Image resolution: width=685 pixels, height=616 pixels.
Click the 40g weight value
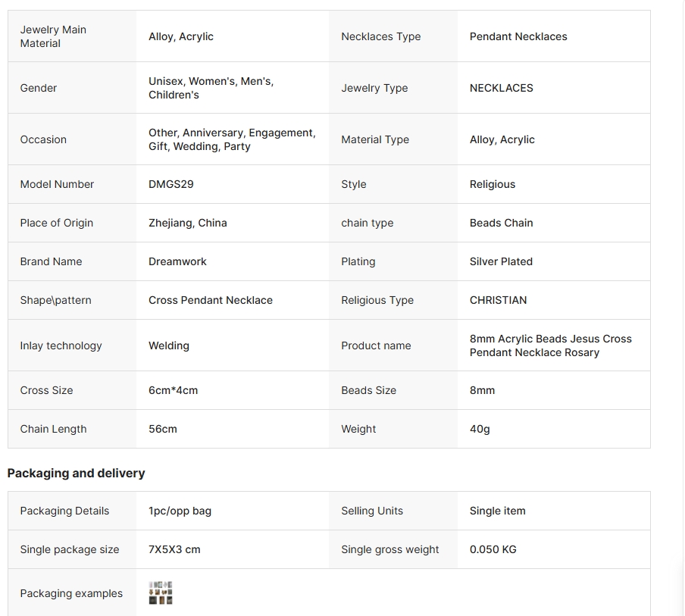pos(480,429)
